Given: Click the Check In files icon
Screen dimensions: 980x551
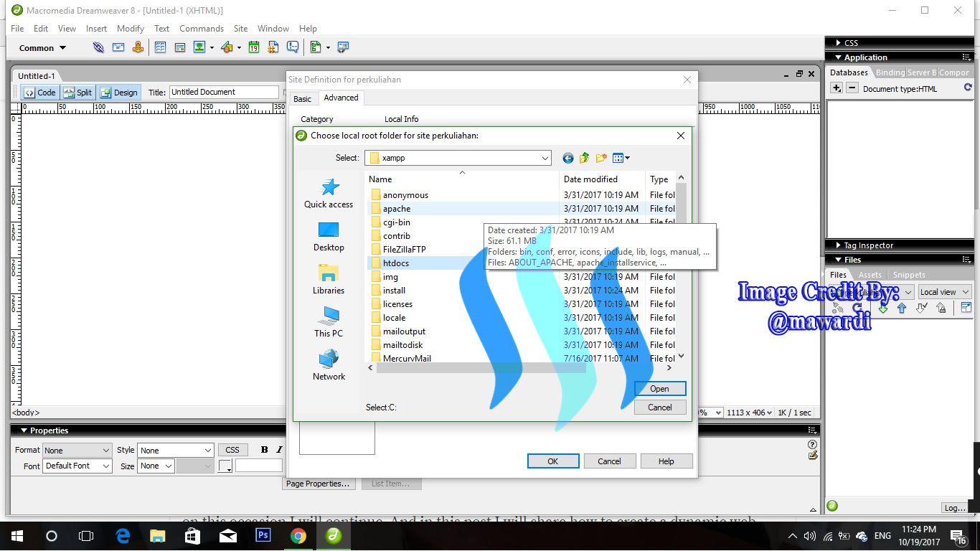Looking at the screenshot, I should 941,309.
